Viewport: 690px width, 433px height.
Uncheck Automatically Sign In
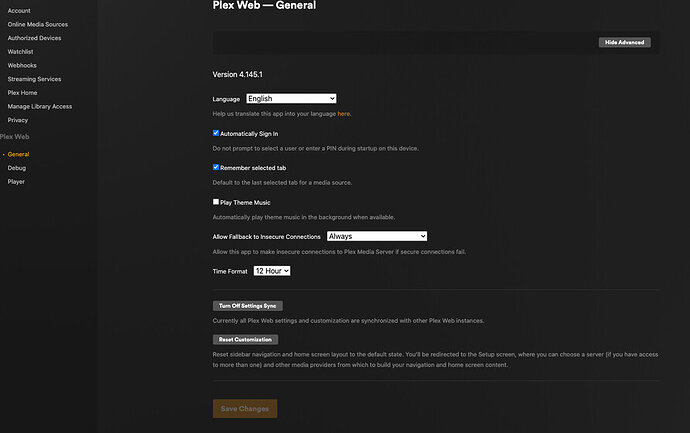(x=216, y=133)
